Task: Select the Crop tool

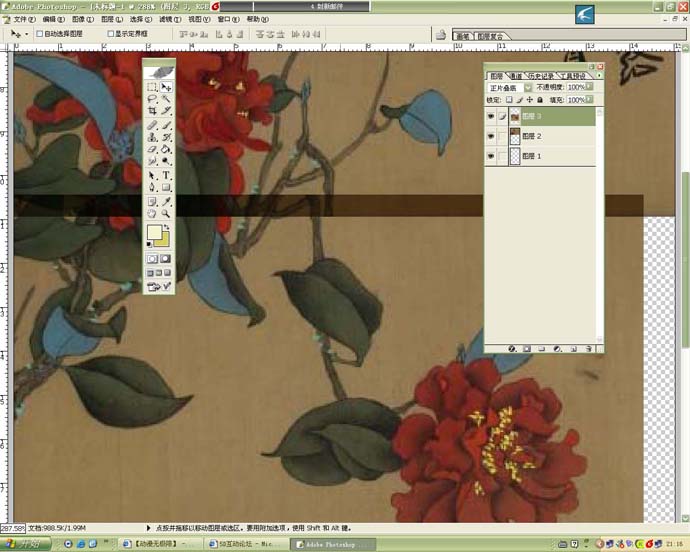Action: 152,110
